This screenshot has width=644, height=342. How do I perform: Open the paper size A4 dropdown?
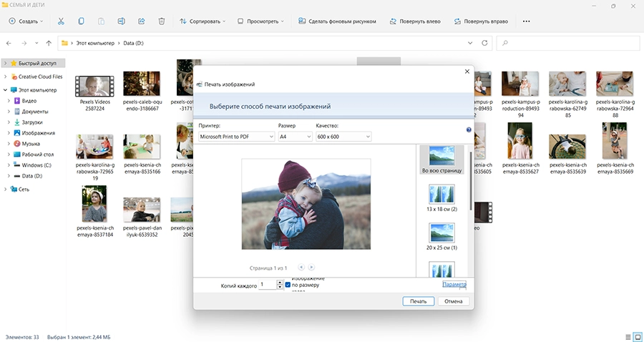pyautogui.click(x=294, y=136)
